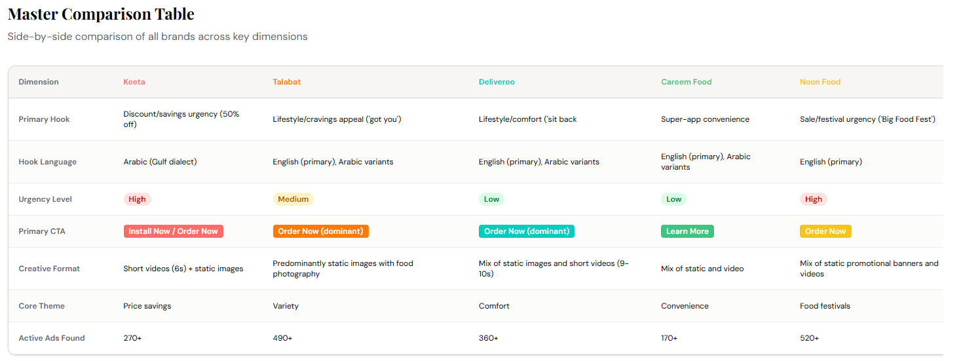Click Keeta's High urgency pill
The image size is (980, 361).
[x=137, y=199]
